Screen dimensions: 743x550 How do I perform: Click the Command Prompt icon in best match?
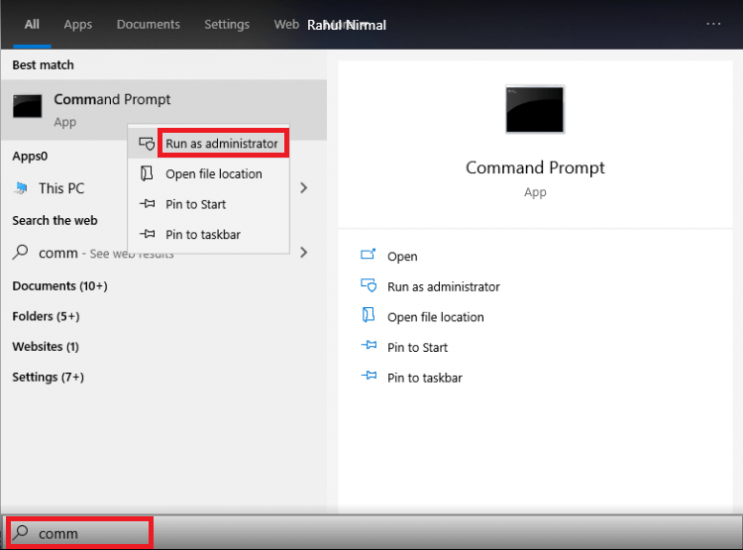click(x=27, y=106)
